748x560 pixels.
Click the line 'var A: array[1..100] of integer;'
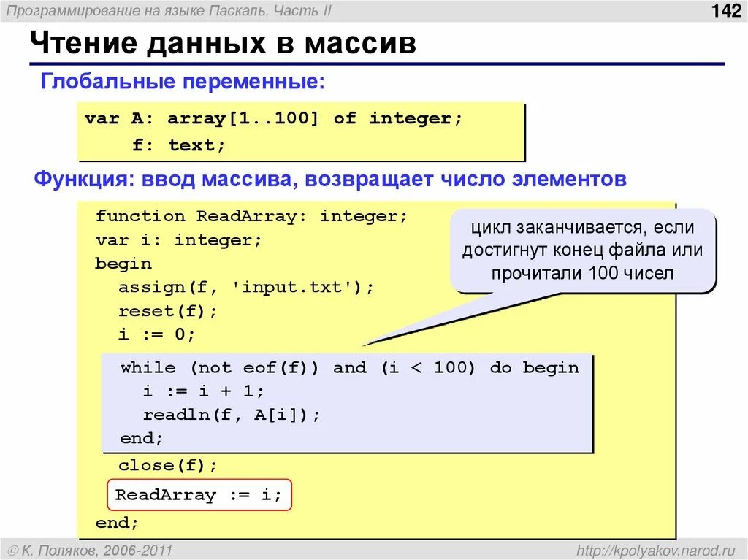click(273, 118)
